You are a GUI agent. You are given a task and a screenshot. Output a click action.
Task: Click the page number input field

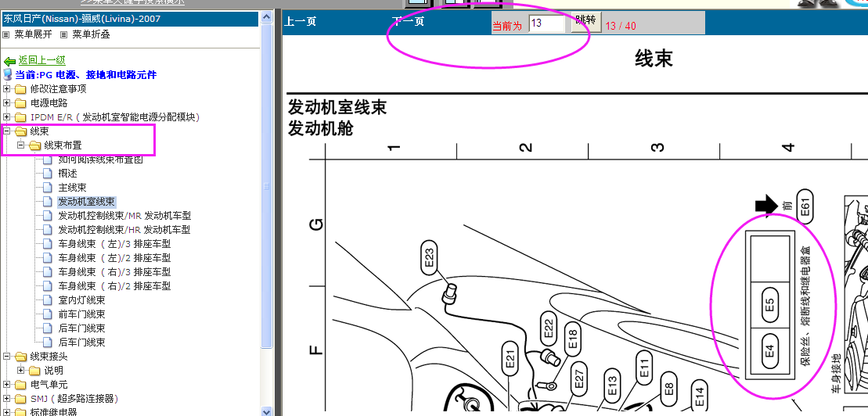coord(547,23)
